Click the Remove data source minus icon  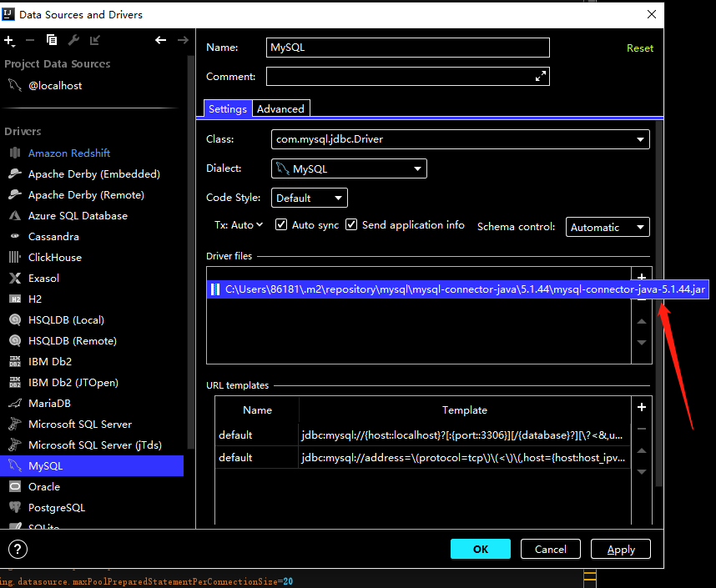(30, 41)
